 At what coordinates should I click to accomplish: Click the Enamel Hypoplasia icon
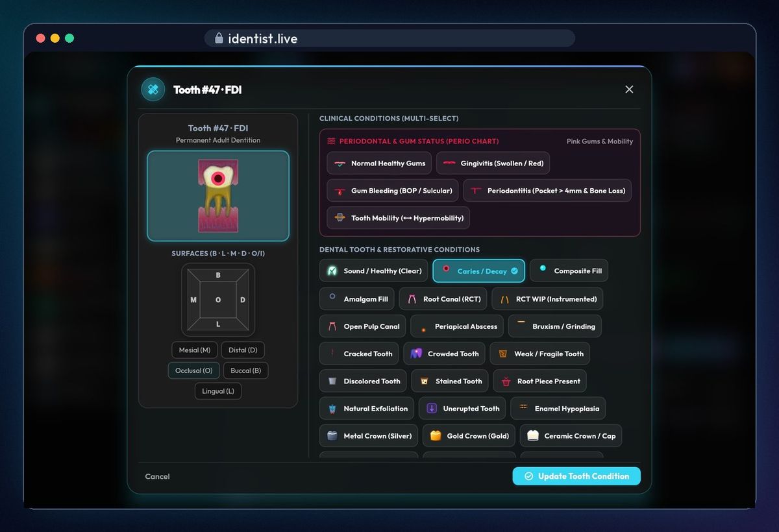(x=523, y=406)
